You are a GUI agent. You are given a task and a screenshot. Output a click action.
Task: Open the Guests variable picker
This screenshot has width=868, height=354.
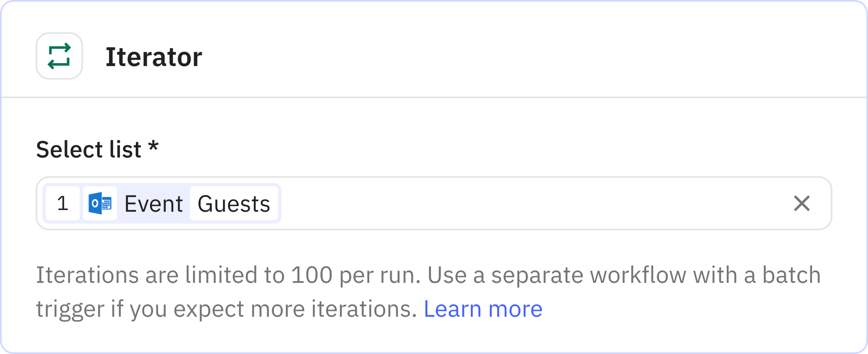pyautogui.click(x=234, y=204)
